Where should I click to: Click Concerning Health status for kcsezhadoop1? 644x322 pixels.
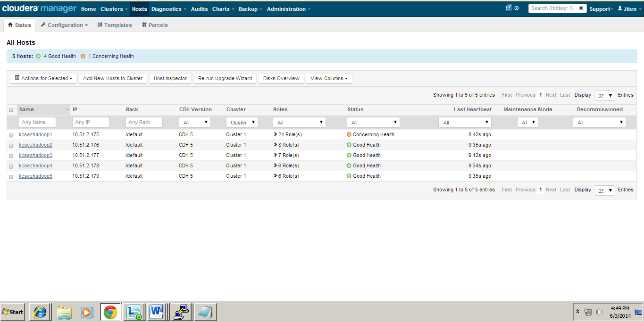370,134
